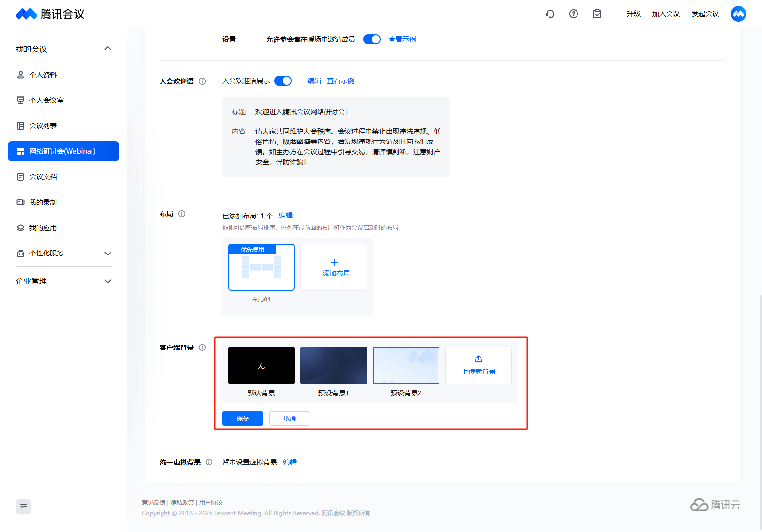762x532 pixels.
Task: Click 查看示例 next to warm-up invite setting
Action: pyautogui.click(x=402, y=39)
